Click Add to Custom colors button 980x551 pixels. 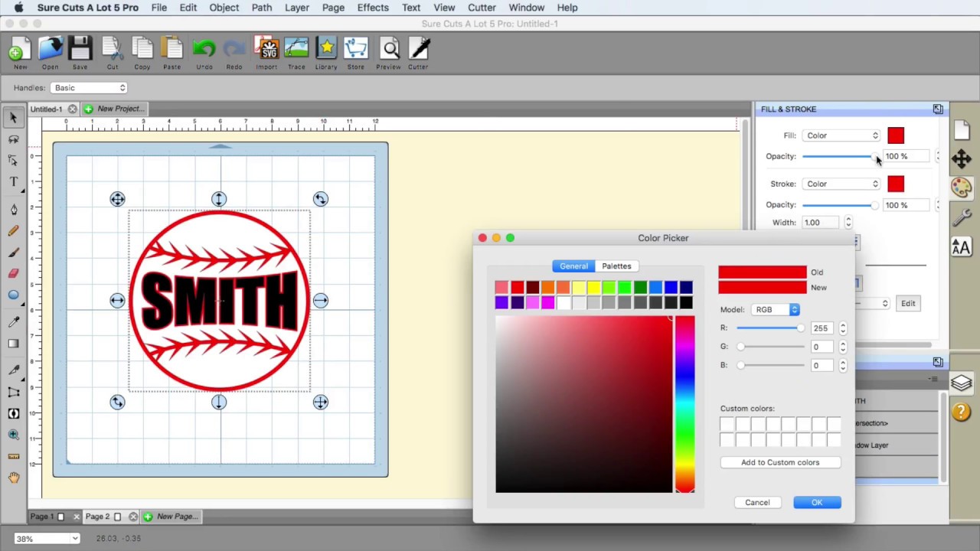point(780,462)
